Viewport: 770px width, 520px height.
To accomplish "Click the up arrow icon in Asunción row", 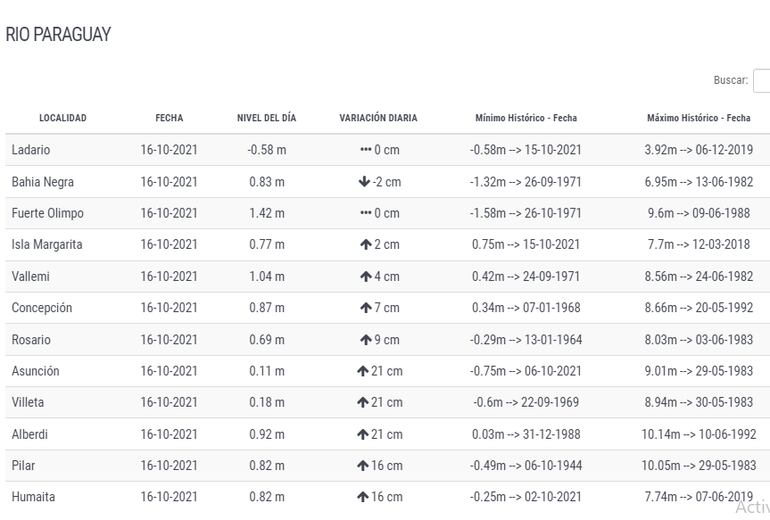I will click(362, 371).
